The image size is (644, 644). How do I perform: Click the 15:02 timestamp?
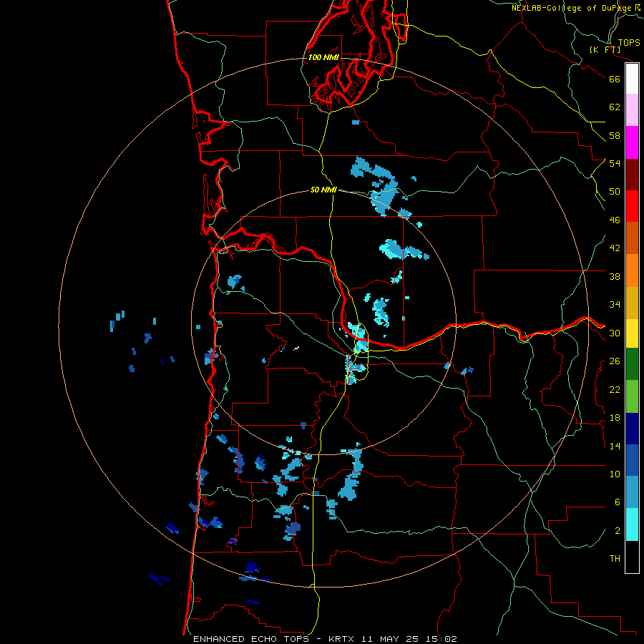point(440,639)
